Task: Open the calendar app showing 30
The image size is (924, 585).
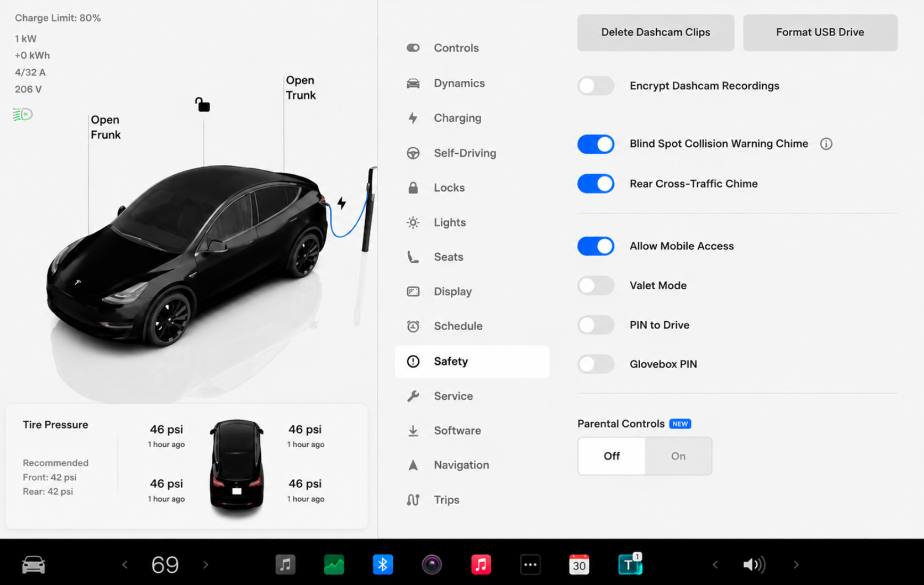Action: [579, 564]
